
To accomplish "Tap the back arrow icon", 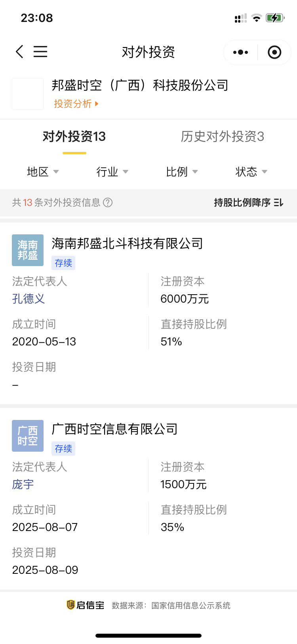I will [x=19, y=52].
